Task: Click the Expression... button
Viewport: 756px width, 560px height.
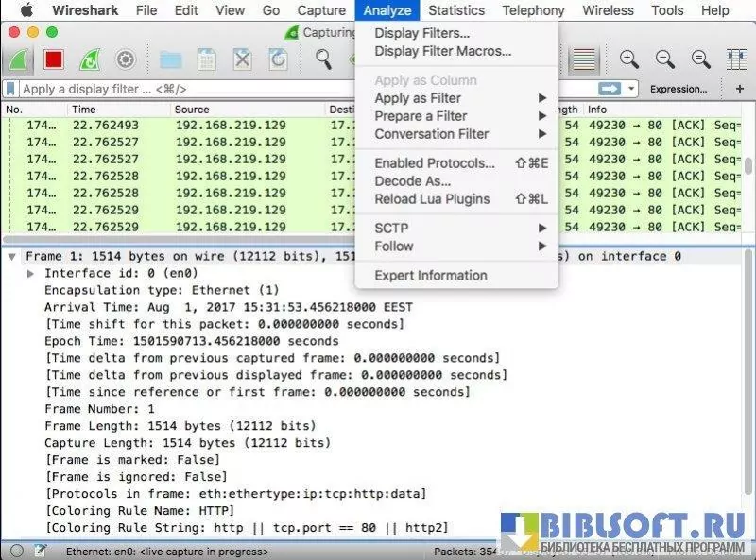Action: (678, 89)
